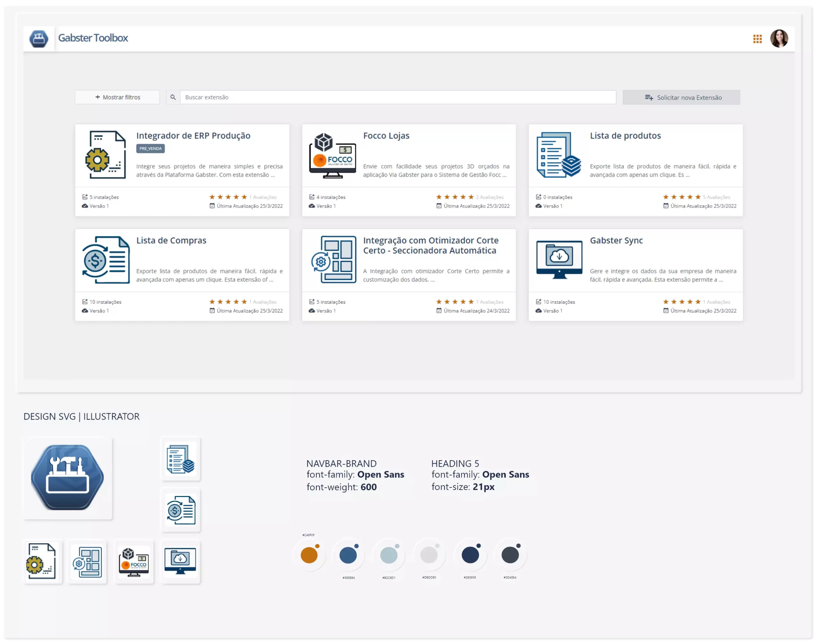The image size is (815, 644).
Task: Focus the Buscar extensão search field
Action: coord(398,97)
